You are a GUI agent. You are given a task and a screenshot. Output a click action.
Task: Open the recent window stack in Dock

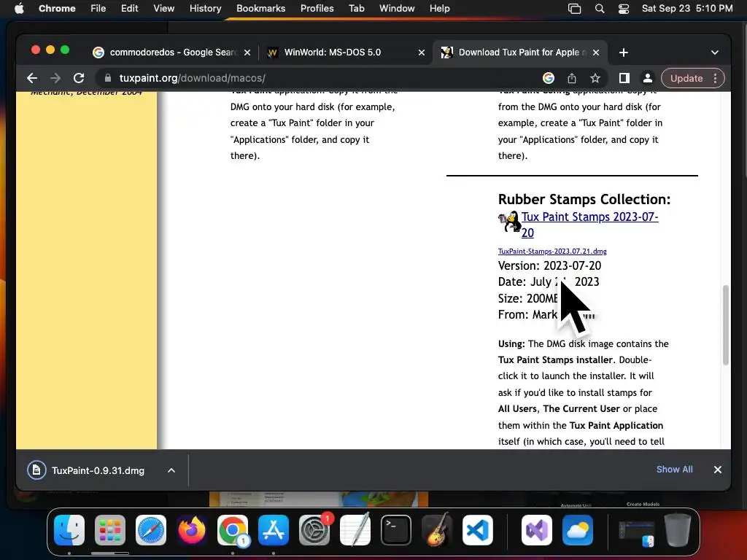(x=637, y=533)
